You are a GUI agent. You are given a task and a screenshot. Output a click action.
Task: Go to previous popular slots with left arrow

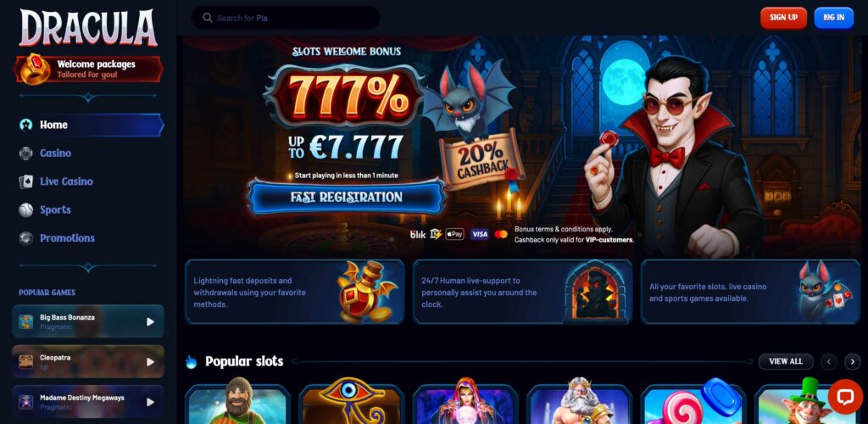pos(829,361)
